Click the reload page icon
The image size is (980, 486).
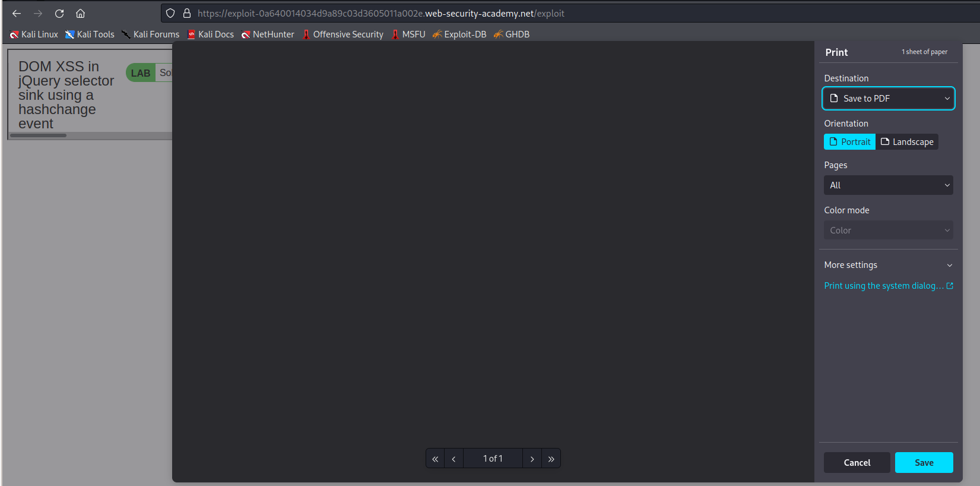(59, 13)
